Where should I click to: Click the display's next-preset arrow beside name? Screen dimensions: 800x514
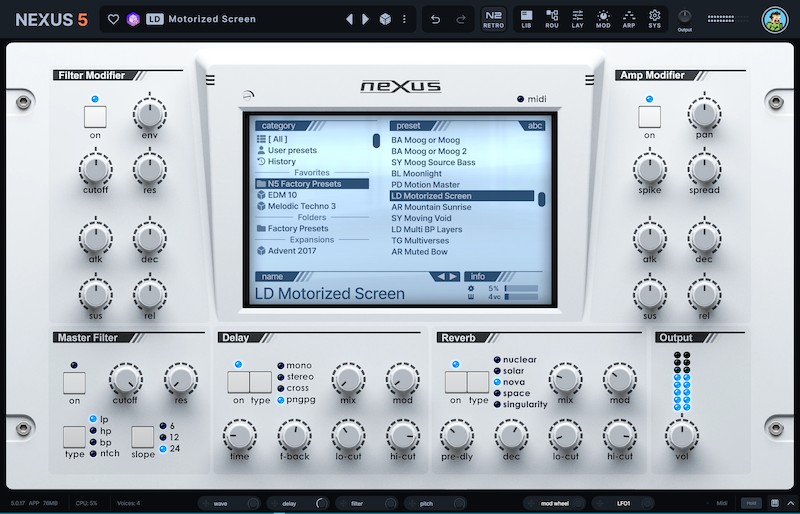tap(453, 277)
